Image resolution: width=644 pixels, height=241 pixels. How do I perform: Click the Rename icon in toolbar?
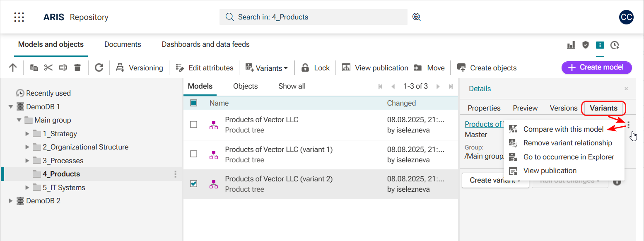[63, 68]
